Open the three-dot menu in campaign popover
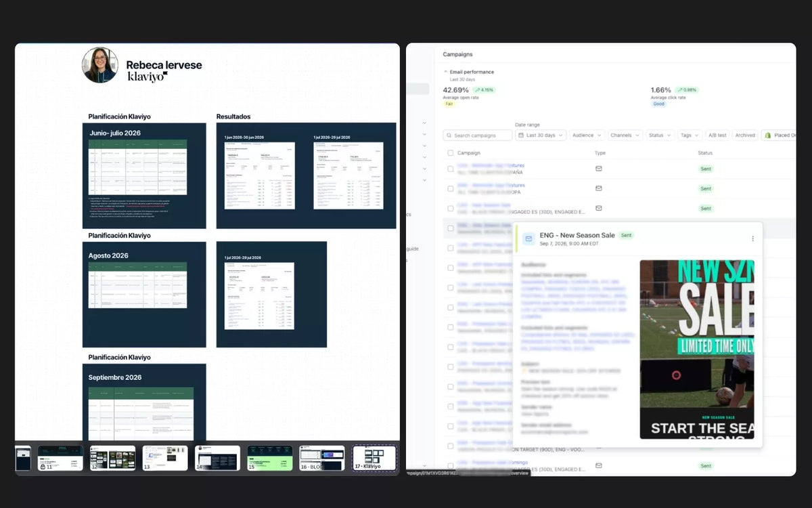Screen dimensions: 812x508 (x=752, y=238)
